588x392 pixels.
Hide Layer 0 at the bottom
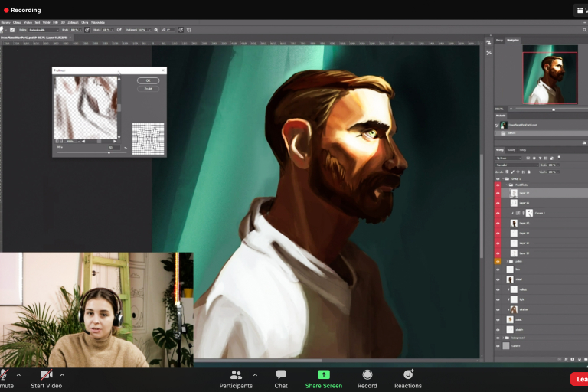498,346
